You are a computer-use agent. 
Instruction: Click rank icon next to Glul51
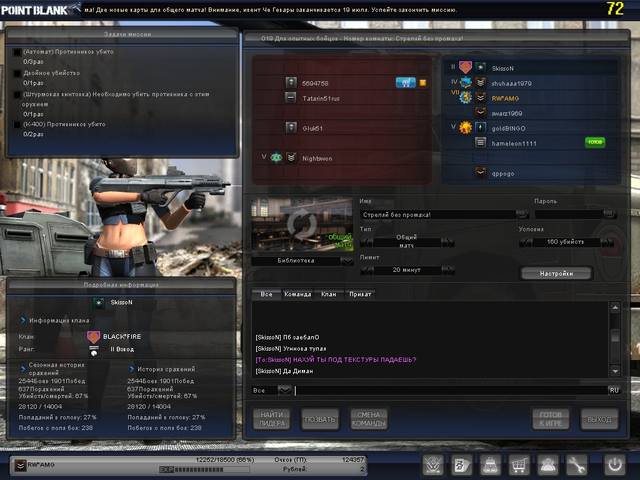tap(291, 127)
